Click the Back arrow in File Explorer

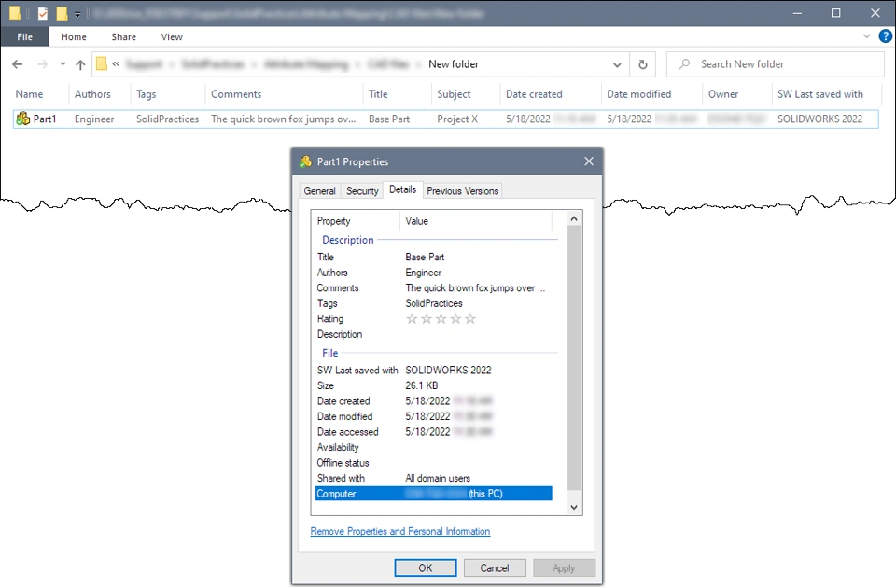click(x=17, y=64)
